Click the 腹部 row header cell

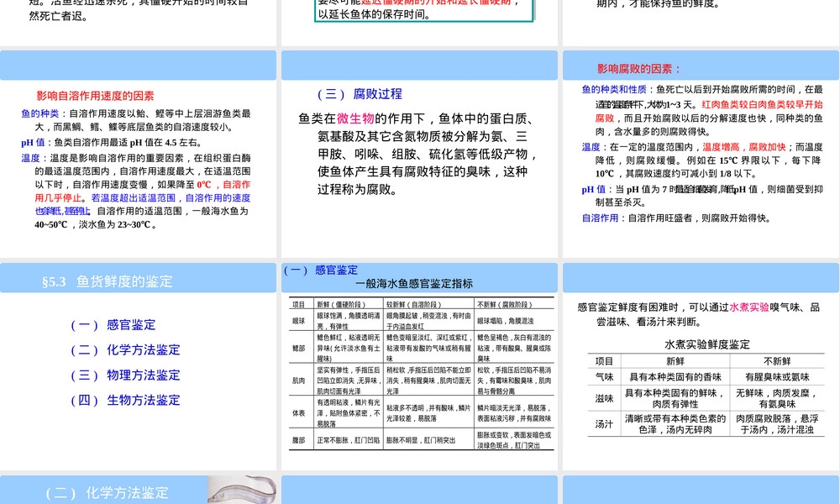(x=299, y=440)
